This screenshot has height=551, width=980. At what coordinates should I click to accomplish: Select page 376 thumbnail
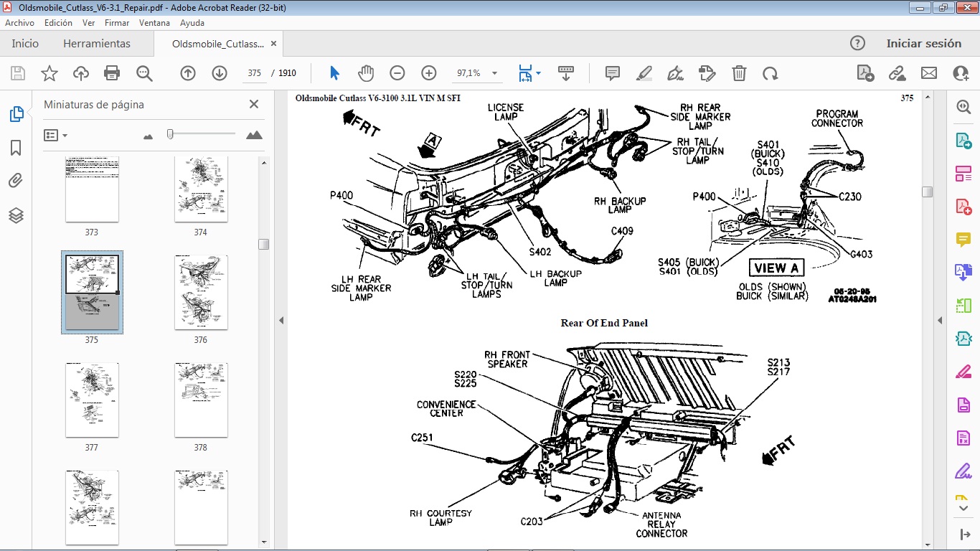point(201,293)
